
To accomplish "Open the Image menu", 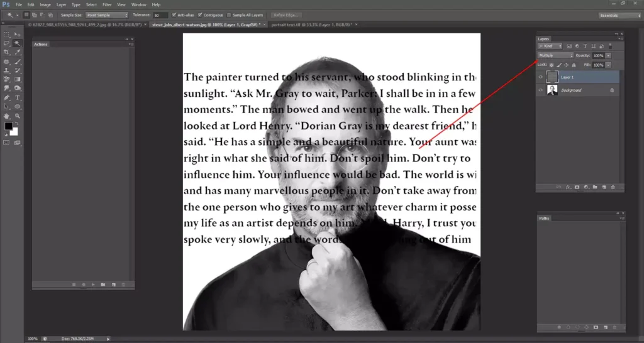I will pyautogui.click(x=45, y=5).
